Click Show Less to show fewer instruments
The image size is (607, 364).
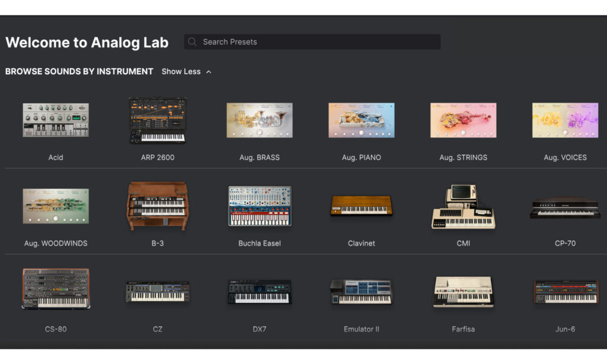tap(181, 72)
